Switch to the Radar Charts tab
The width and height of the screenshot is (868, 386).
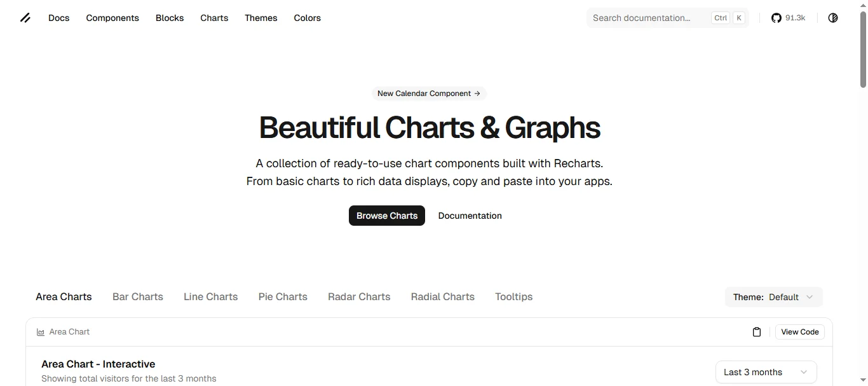(358, 296)
